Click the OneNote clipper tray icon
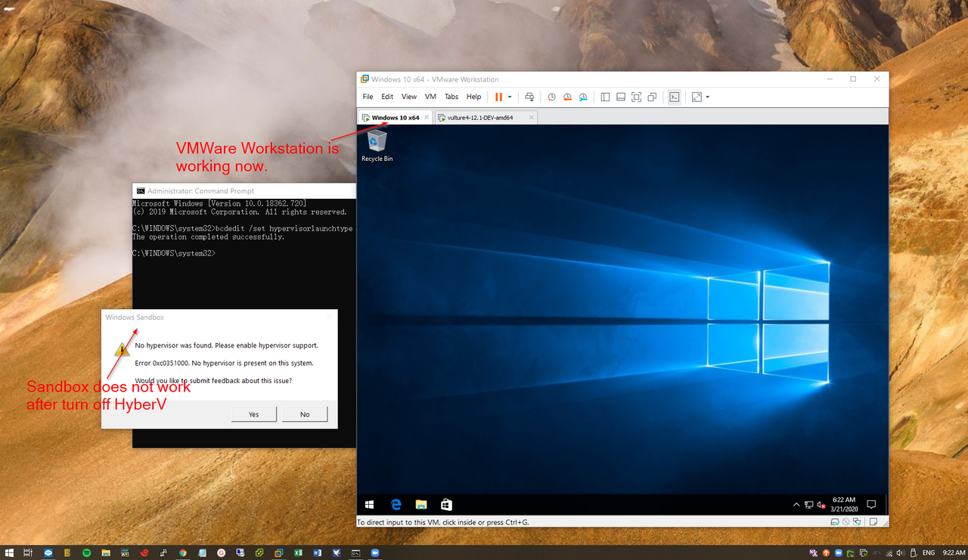 tap(814, 552)
